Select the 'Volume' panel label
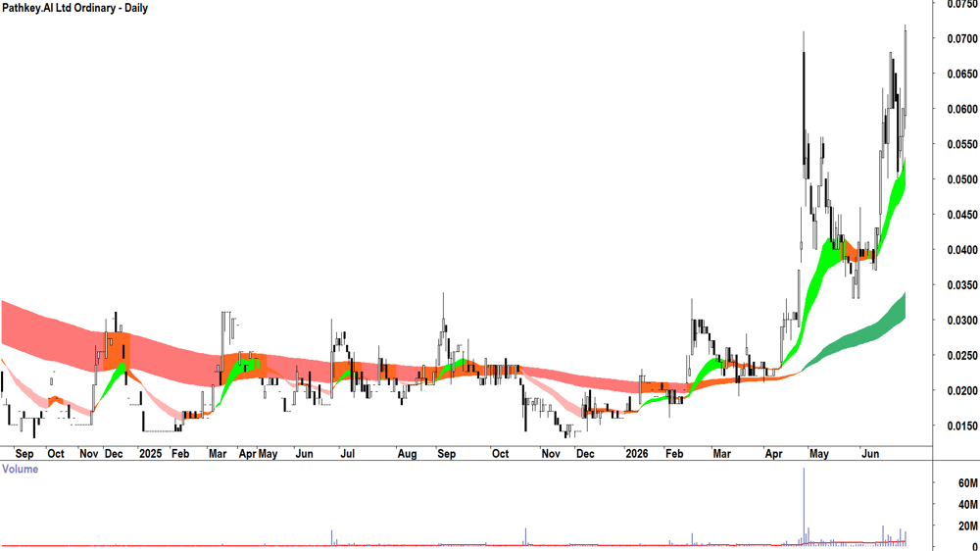 [20, 469]
